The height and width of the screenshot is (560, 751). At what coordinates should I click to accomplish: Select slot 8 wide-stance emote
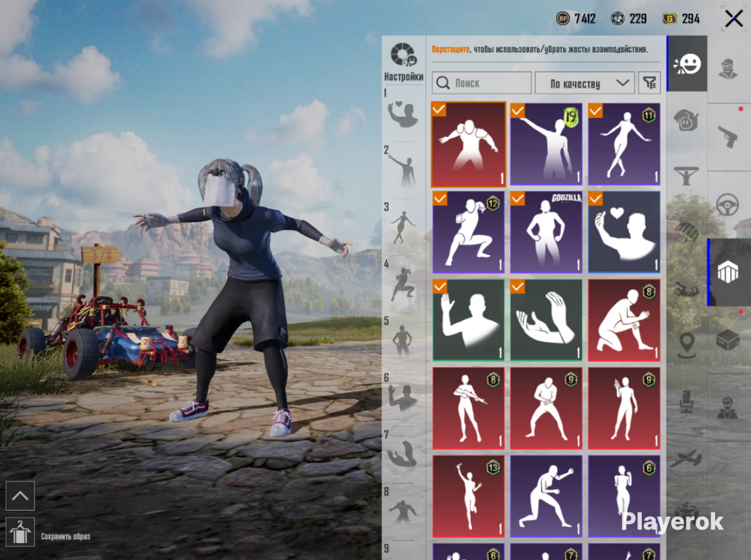[403, 511]
